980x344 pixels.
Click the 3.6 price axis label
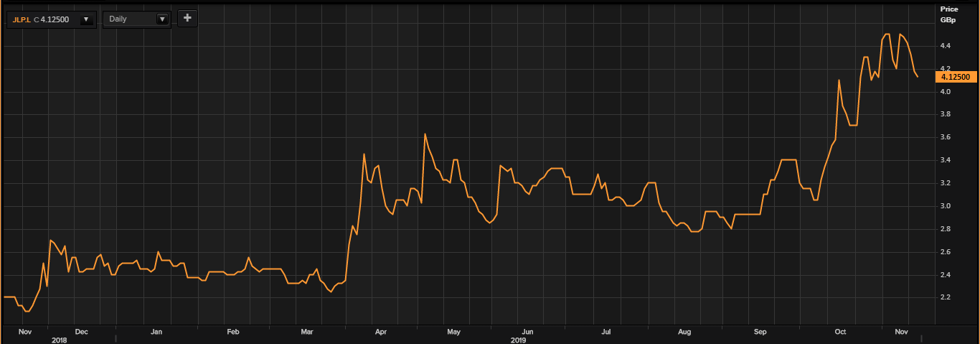[945, 137]
